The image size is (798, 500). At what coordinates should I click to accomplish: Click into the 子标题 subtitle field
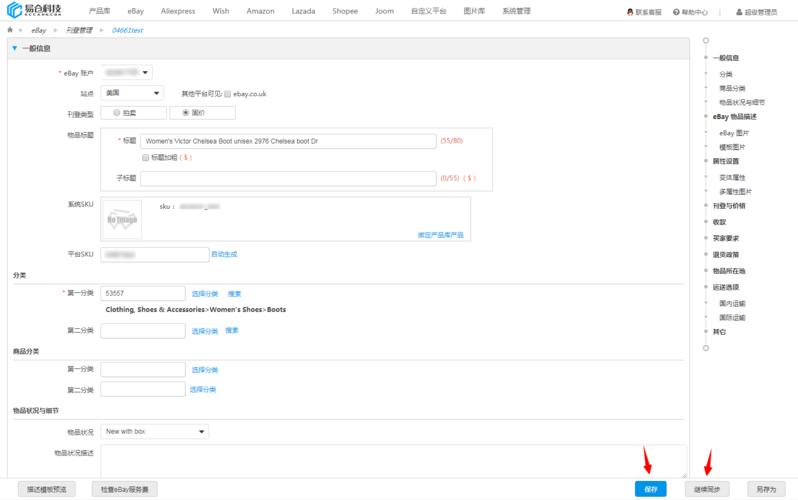[x=288, y=178]
